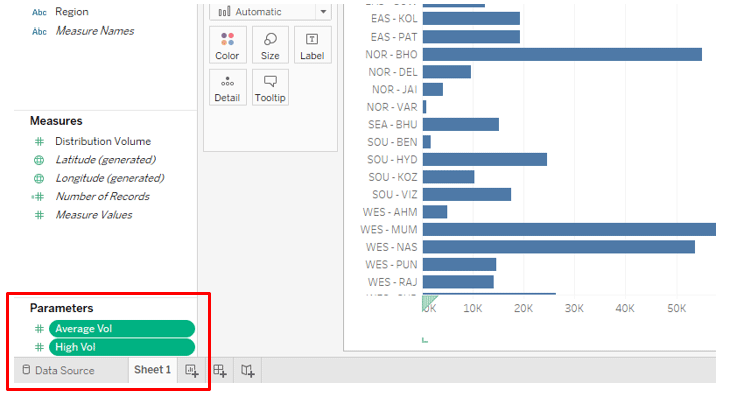The image size is (738, 404).
Task: Select the NOR - BHO bar
Action: [x=562, y=54]
